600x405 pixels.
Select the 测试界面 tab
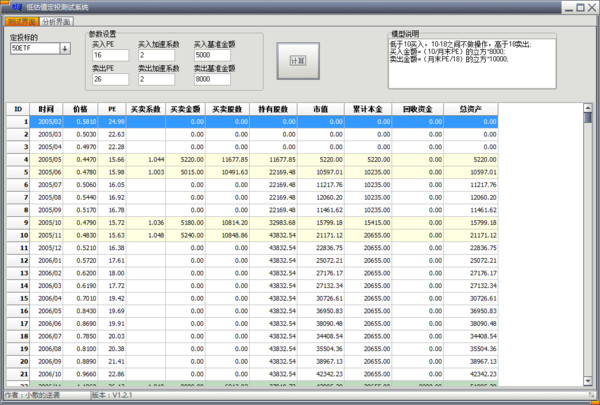[x=22, y=22]
